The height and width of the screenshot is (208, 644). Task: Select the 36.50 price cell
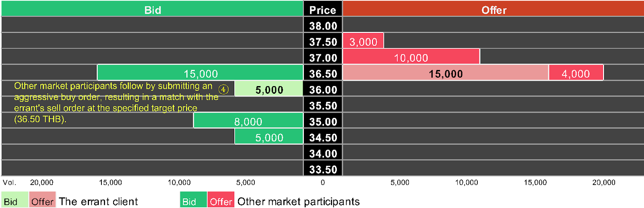[323, 73]
